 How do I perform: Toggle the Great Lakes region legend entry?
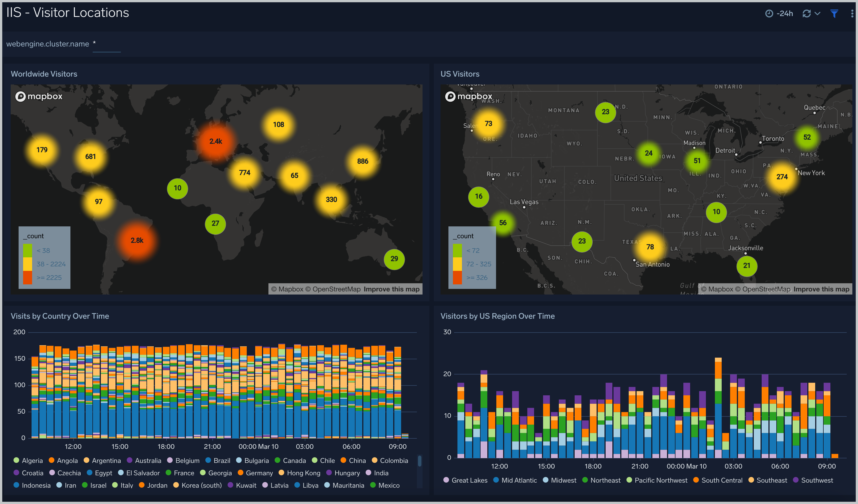(x=465, y=480)
